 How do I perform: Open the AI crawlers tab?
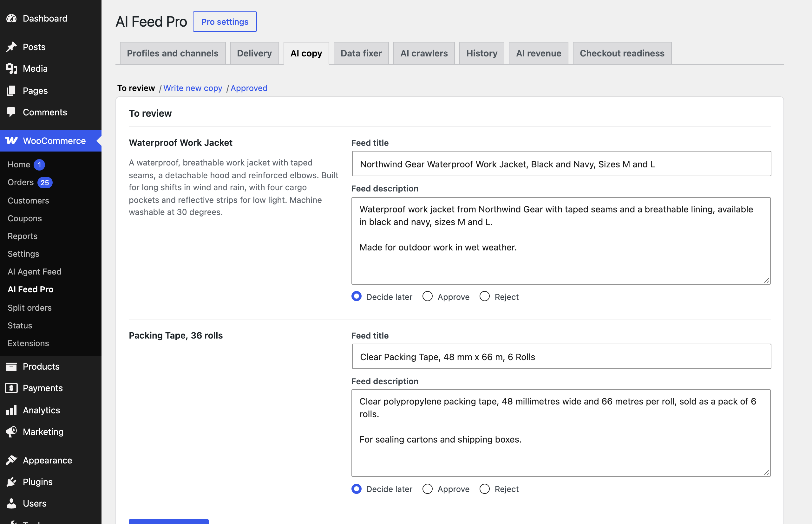click(424, 53)
